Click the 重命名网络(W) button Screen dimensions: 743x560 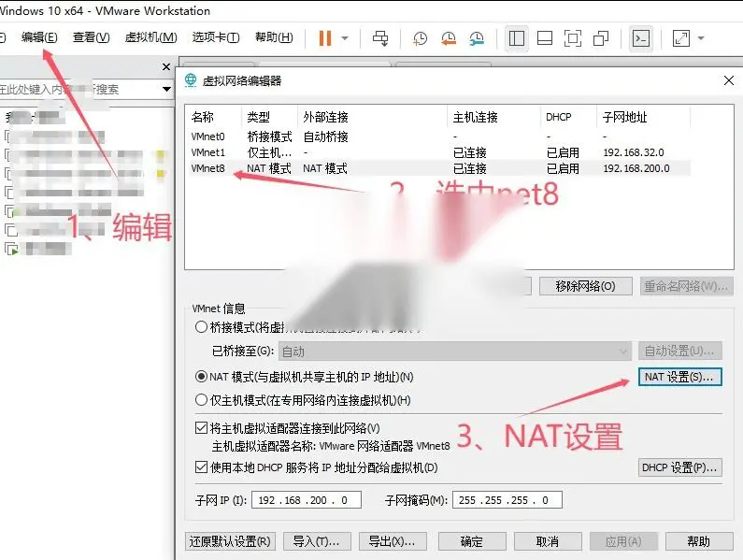(686, 286)
